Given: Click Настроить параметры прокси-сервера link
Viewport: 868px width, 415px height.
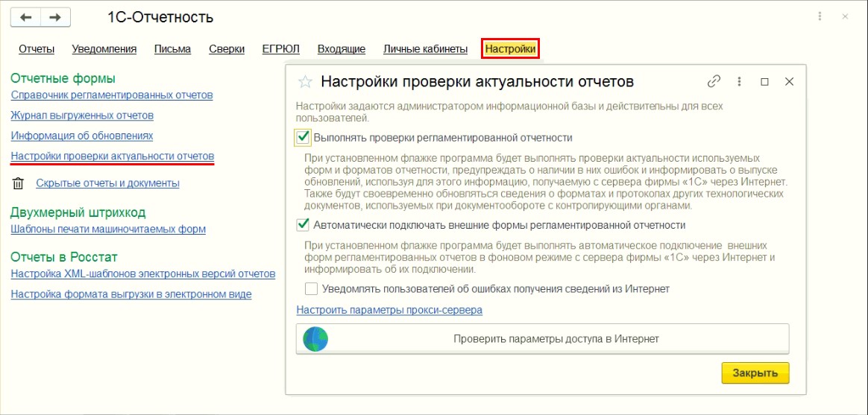Looking at the screenshot, I should (390, 310).
